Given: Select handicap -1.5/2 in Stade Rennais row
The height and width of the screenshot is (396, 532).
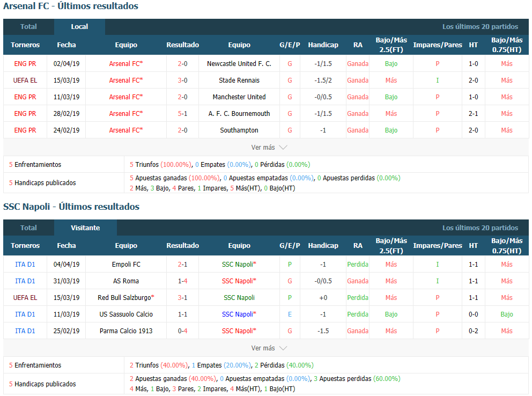Looking at the screenshot, I should pos(323,80).
